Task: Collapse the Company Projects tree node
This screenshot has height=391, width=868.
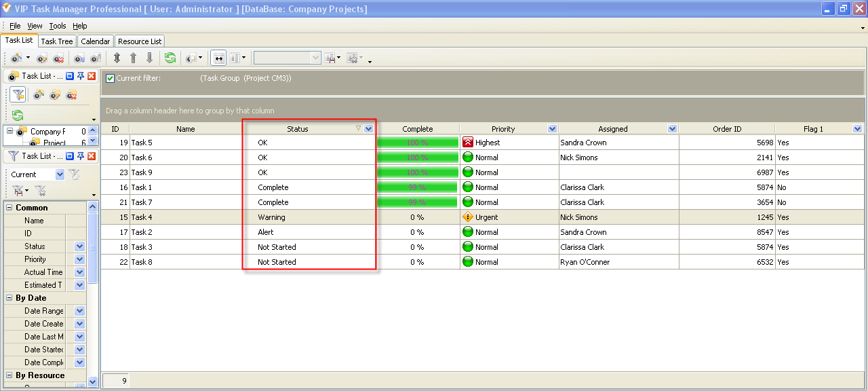Action: coord(10,132)
